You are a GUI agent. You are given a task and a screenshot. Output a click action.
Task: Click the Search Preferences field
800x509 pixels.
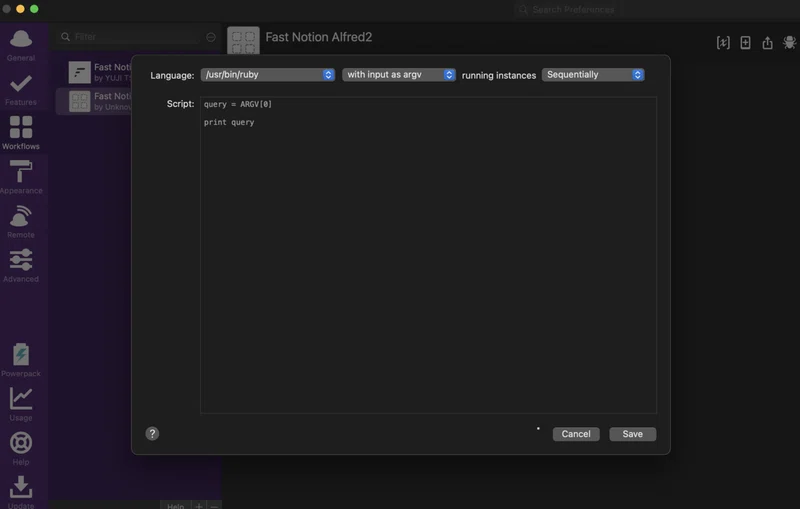[567, 10]
